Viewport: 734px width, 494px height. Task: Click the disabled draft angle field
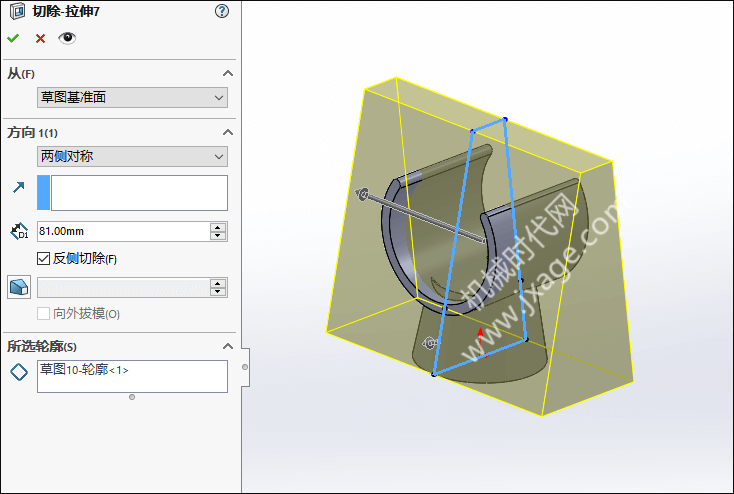[x=124, y=288]
